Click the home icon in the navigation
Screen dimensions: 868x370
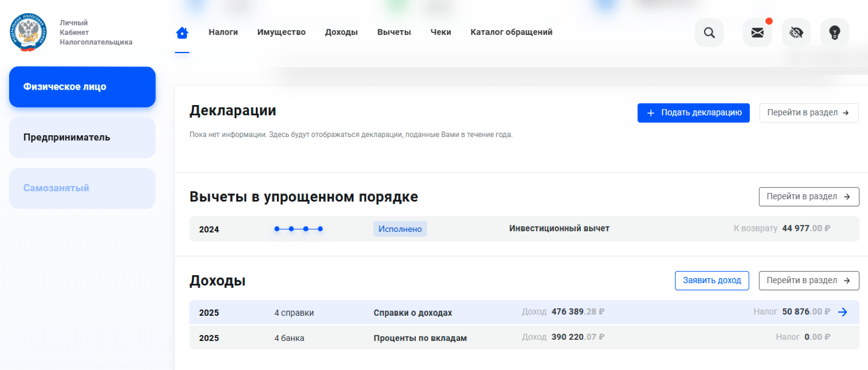coord(182,33)
